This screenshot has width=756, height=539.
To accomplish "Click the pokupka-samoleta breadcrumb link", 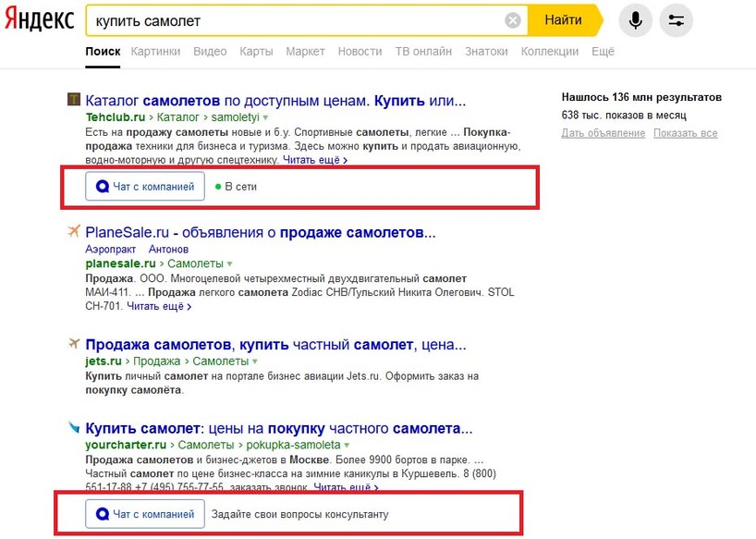I will (293, 445).
